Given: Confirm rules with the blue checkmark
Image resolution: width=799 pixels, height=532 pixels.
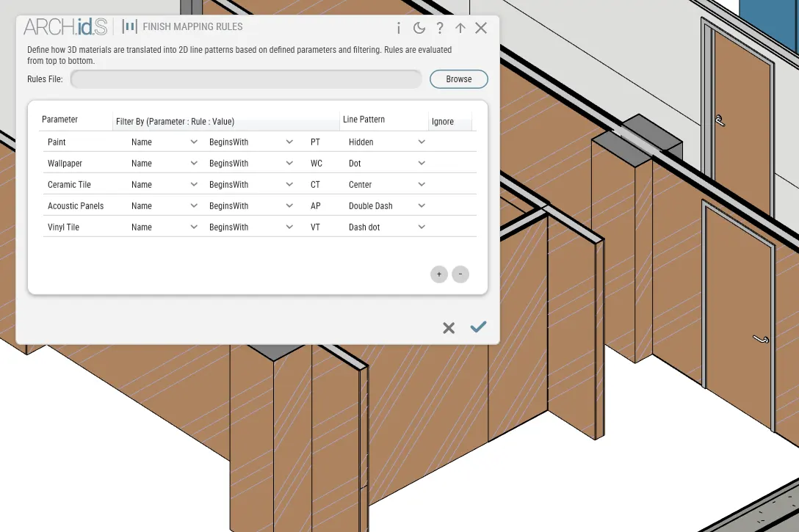Looking at the screenshot, I should 478,327.
